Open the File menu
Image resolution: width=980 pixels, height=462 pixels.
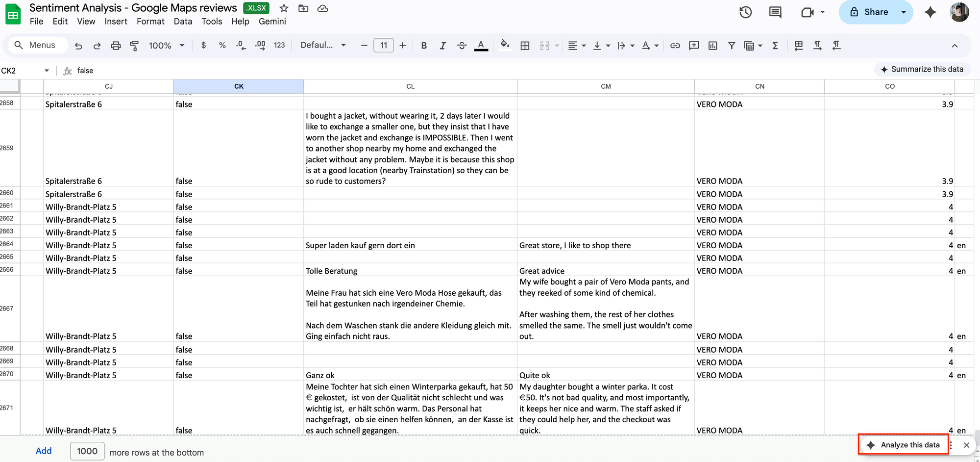pos(36,22)
